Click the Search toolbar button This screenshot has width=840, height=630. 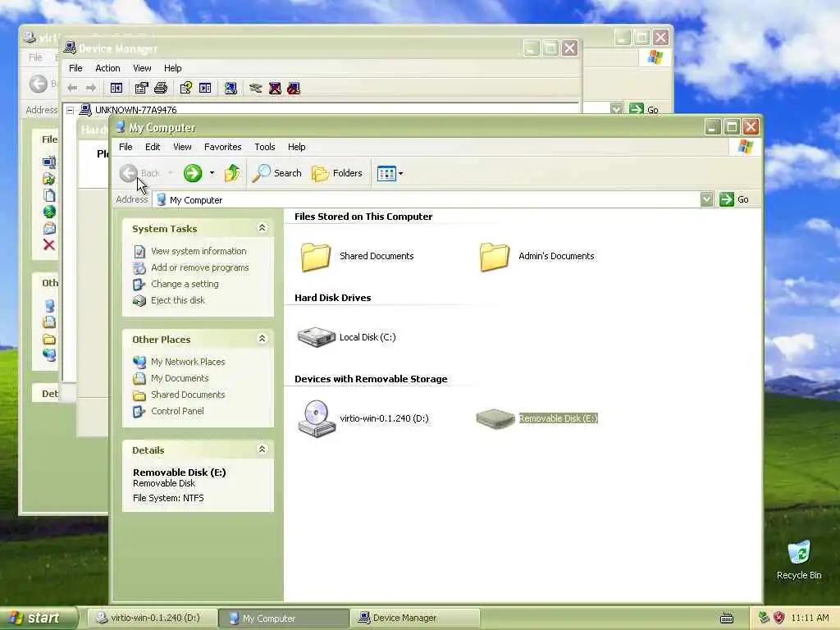coord(277,173)
